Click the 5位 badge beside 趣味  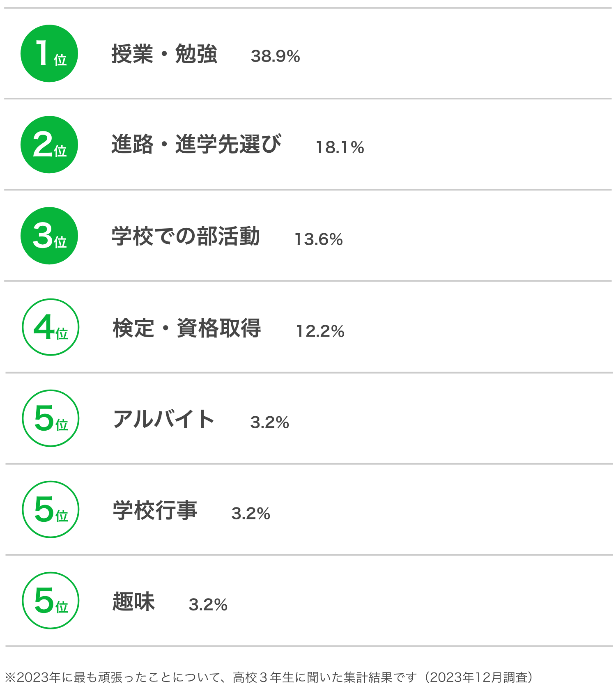(51, 601)
